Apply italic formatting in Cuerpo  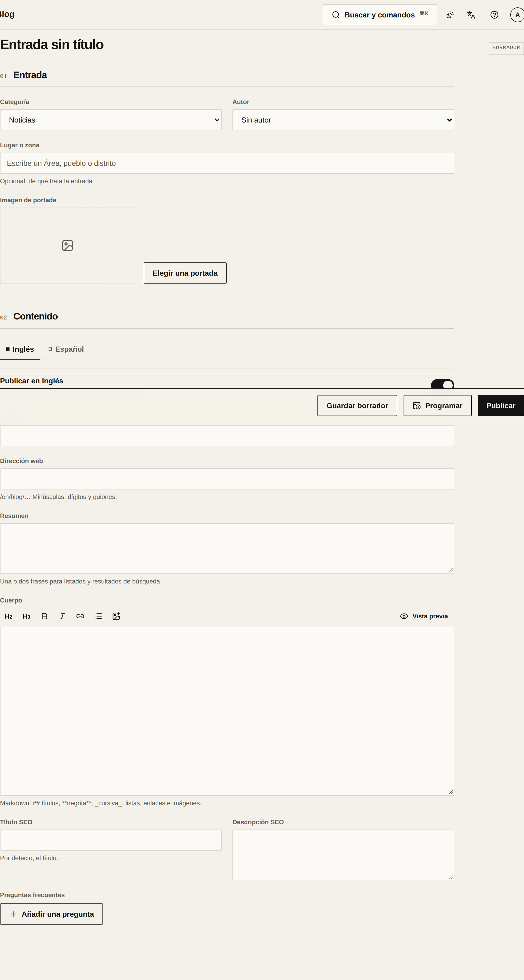point(62,616)
